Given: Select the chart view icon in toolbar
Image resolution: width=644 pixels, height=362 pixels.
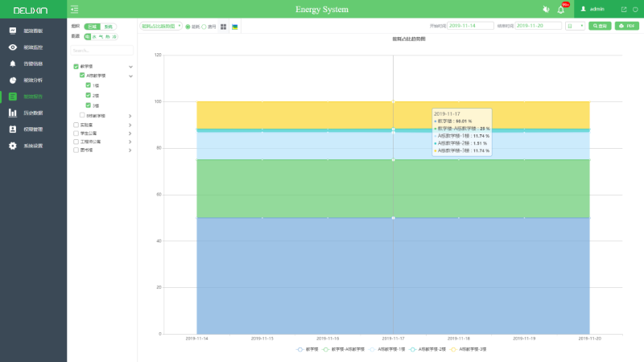Looking at the screenshot, I should (x=234, y=27).
